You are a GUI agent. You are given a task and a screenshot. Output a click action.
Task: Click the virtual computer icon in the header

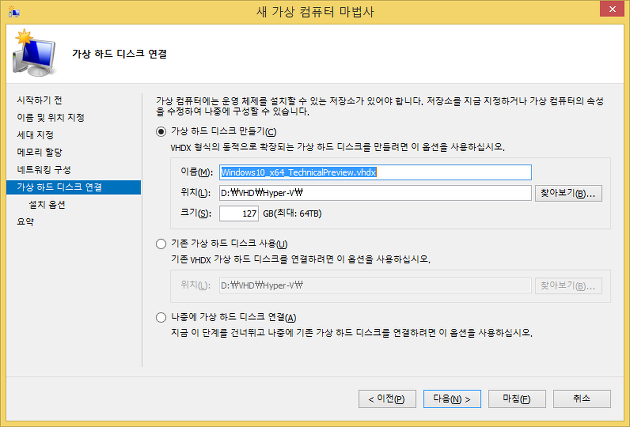click(35, 53)
